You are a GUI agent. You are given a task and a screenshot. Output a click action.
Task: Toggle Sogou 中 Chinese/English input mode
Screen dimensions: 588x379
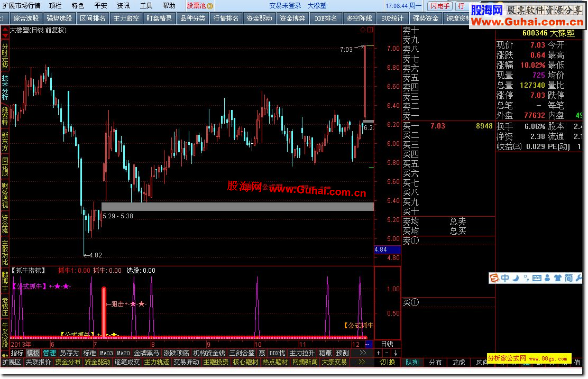pyautogui.click(x=505, y=278)
